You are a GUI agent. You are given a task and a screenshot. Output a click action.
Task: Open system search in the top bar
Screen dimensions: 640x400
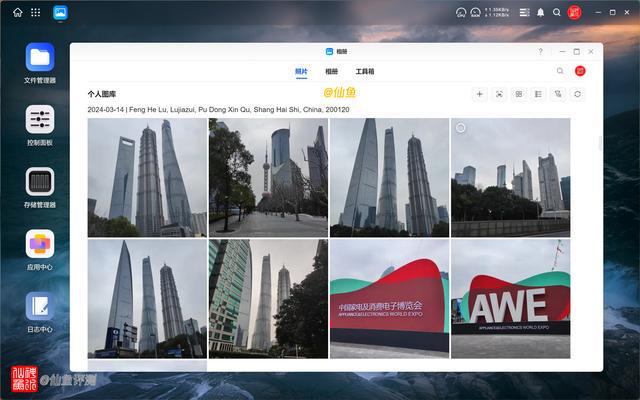[556, 13]
